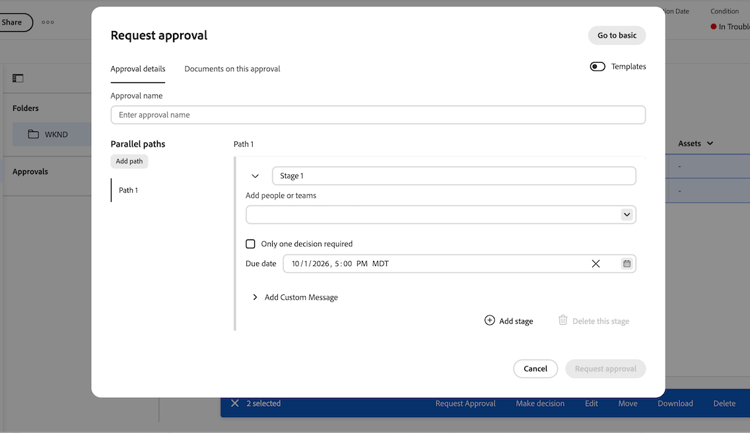Click the Share button

tap(13, 22)
